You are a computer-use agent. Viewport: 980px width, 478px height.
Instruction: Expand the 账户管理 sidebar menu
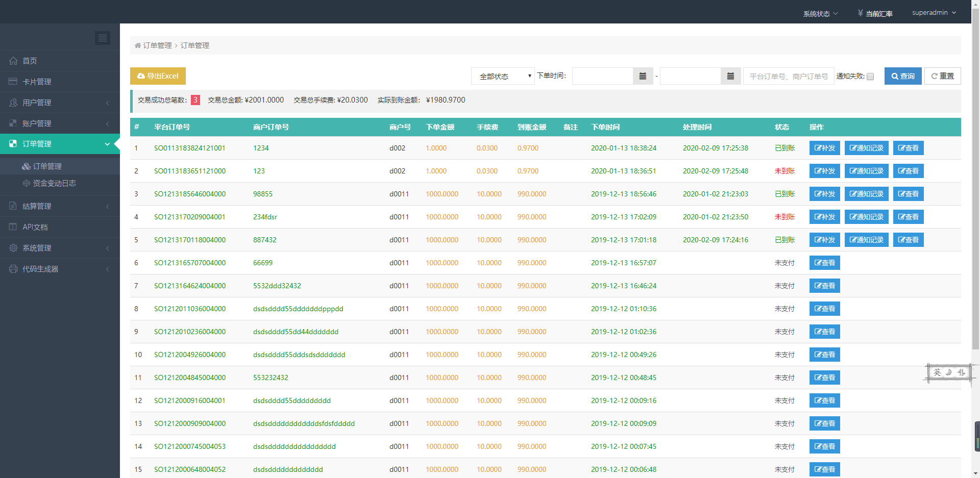coord(60,123)
